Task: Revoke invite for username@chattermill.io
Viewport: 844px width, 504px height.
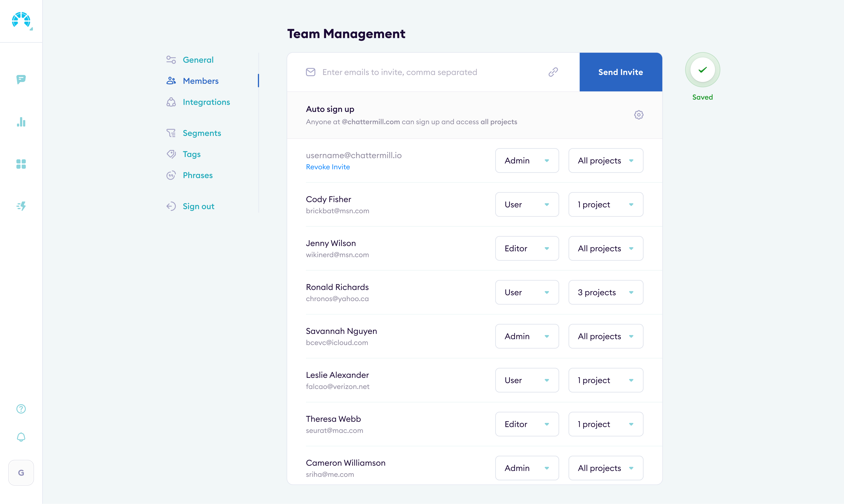Action: (x=328, y=167)
